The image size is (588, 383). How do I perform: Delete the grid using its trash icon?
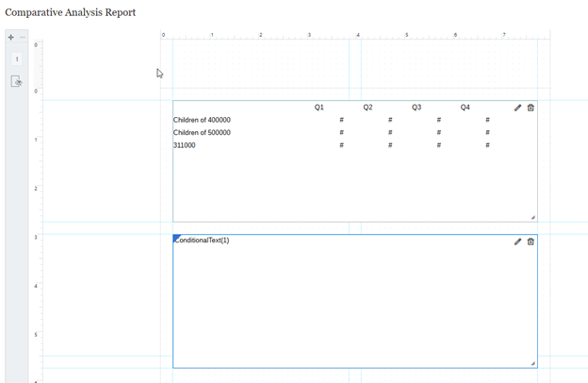tap(531, 108)
